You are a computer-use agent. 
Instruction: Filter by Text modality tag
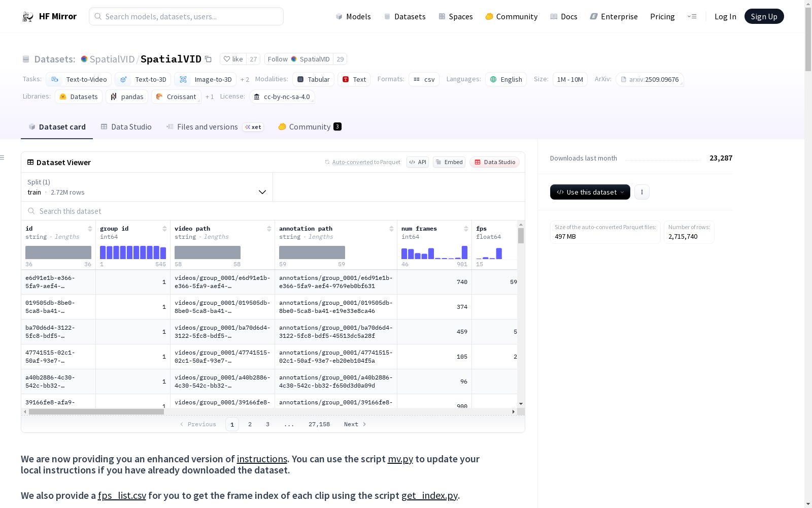pyautogui.click(x=354, y=79)
